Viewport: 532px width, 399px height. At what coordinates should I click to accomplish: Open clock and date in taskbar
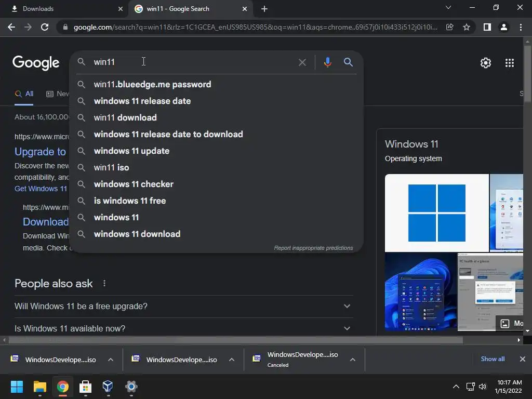coord(508,387)
